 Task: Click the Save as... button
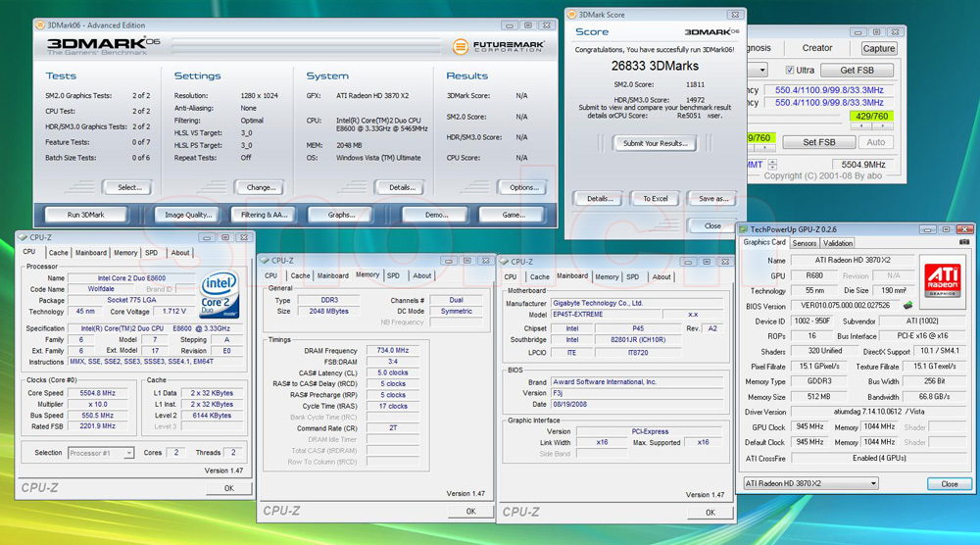tap(713, 199)
